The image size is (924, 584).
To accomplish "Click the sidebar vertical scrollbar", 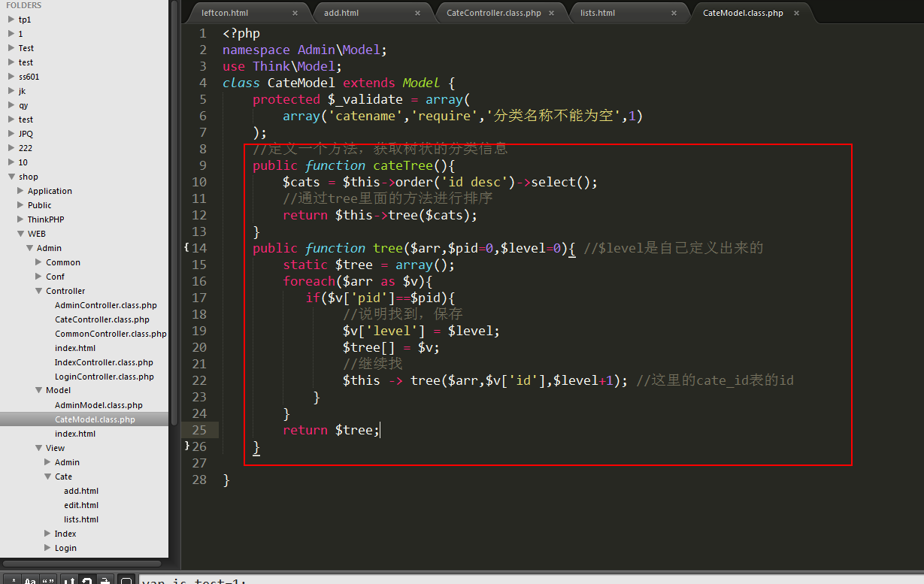I will pos(174,214).
